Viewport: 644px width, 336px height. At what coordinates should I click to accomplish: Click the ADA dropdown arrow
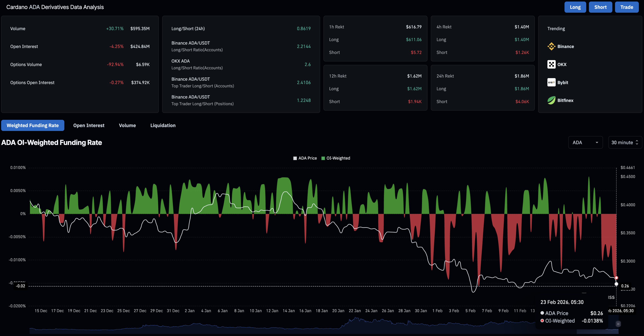(597, 142)
